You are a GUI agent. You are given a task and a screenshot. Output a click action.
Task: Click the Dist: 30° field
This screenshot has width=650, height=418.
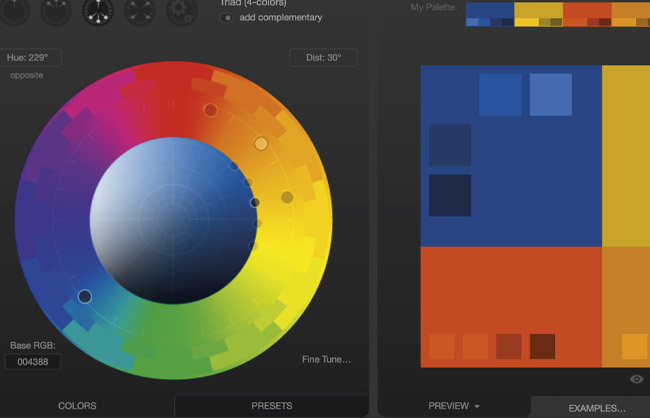[323, 58]
